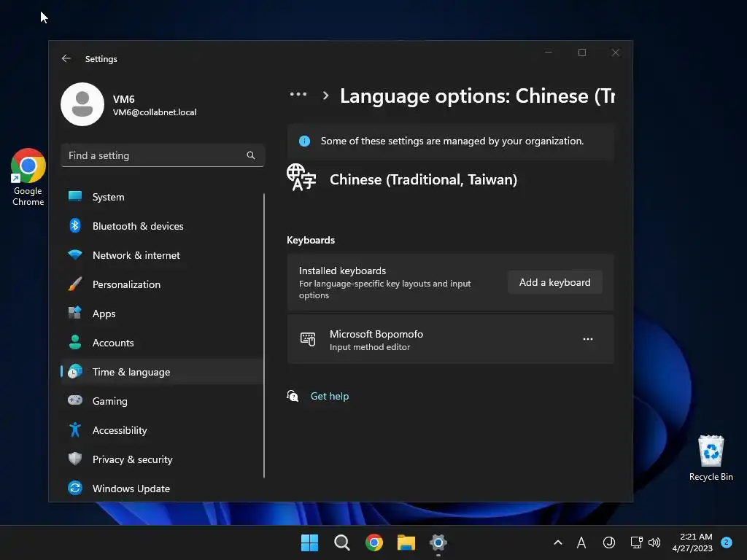Open Microsoft Bopomofo more options menu
Viewport: 747px width, 560px height.
click(x=588, y=339)
